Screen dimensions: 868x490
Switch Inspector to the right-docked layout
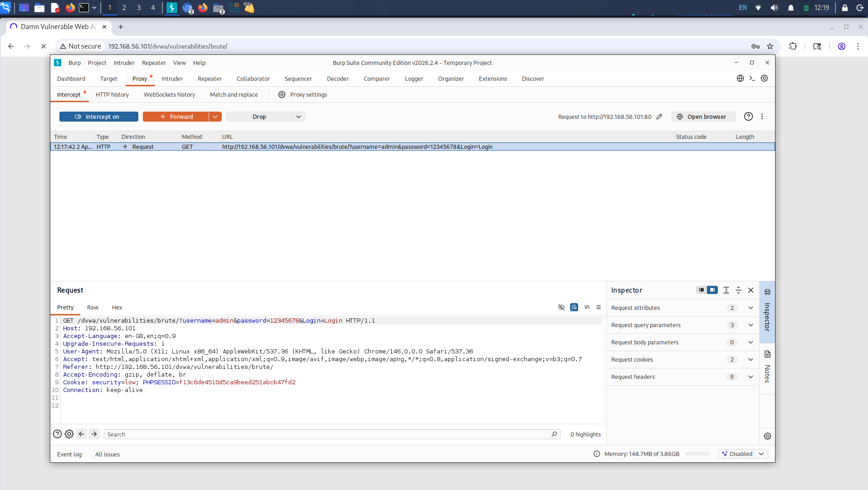click(712, 290)
